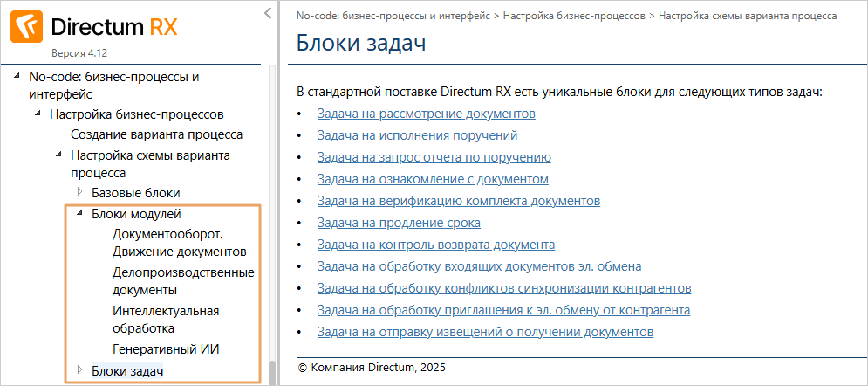Screen dimensions: 868x386
Task: Expand the 'Блоки задач' tree node
Action: [x=79, y=369]
